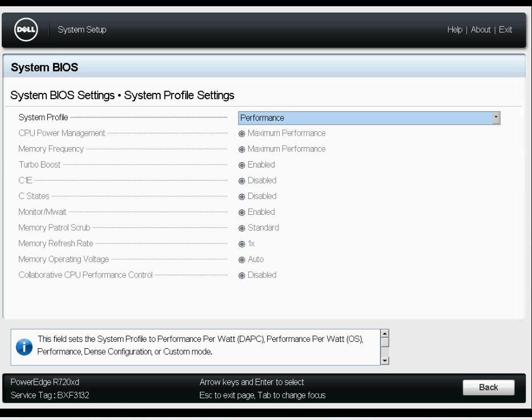Image resolution: width=532 pixels, height=420 pixels.
Task: Click the Service Tag BXF3132 text
Action: click(50, 395)
